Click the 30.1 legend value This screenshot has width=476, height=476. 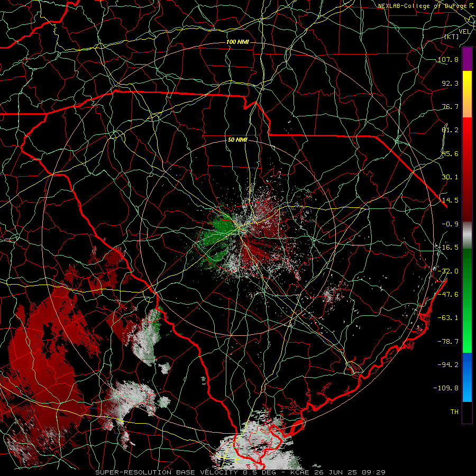point(450,177)
